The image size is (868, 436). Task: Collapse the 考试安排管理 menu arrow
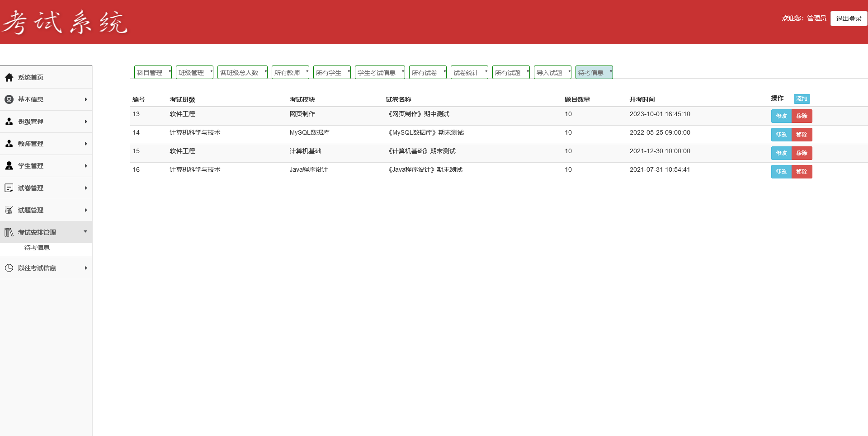[x=85, y=231]
